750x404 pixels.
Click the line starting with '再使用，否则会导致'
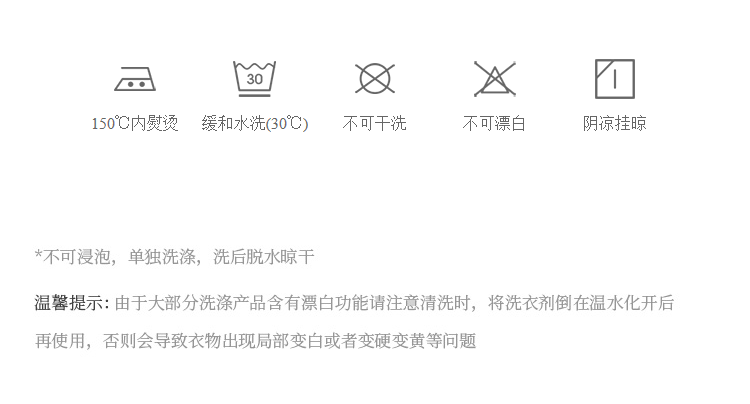[255, 341]
